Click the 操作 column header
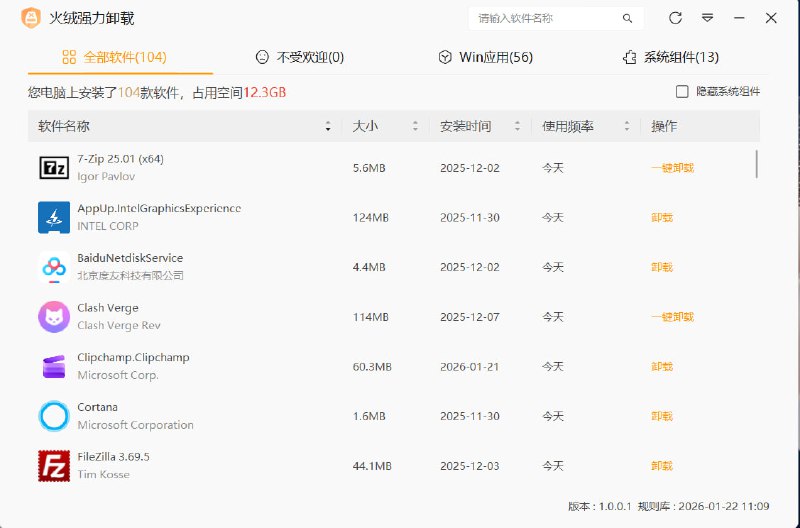The image size is (800, 528). pos(664,126)
